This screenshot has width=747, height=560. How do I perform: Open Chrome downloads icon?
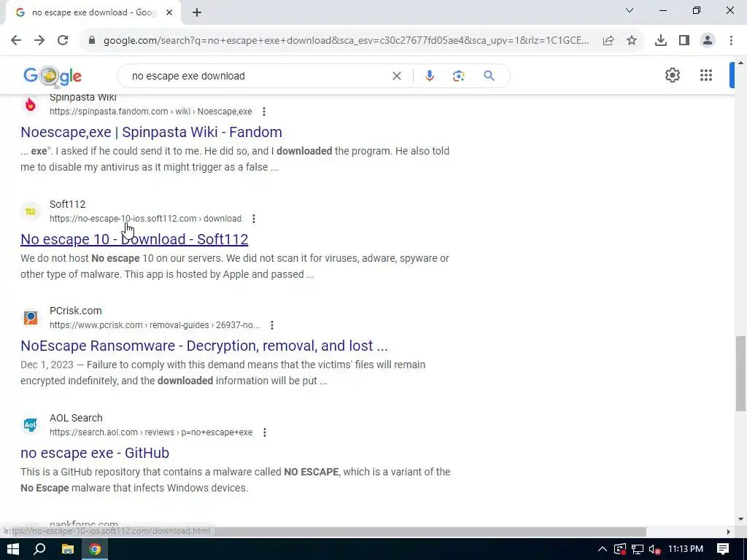pyautogui.click(x=661, y=41)
